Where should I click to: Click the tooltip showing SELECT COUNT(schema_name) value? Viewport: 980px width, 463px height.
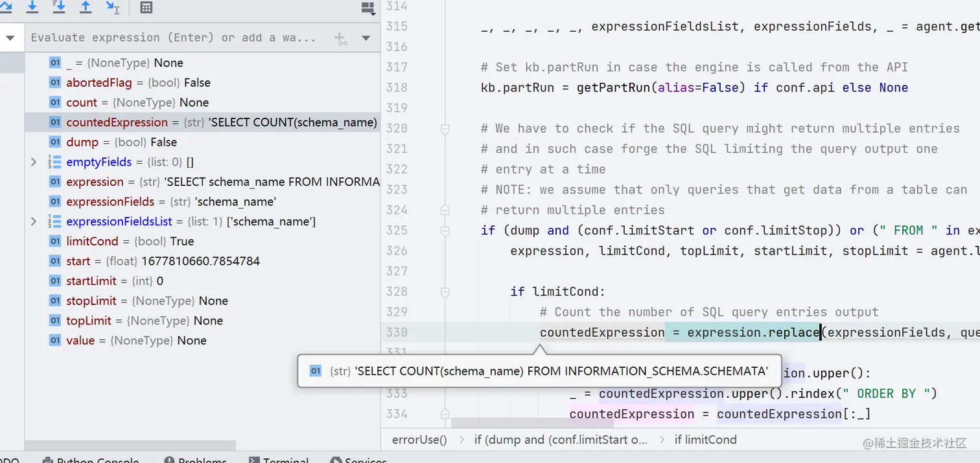pyautogui.click(x=539, y=371)
